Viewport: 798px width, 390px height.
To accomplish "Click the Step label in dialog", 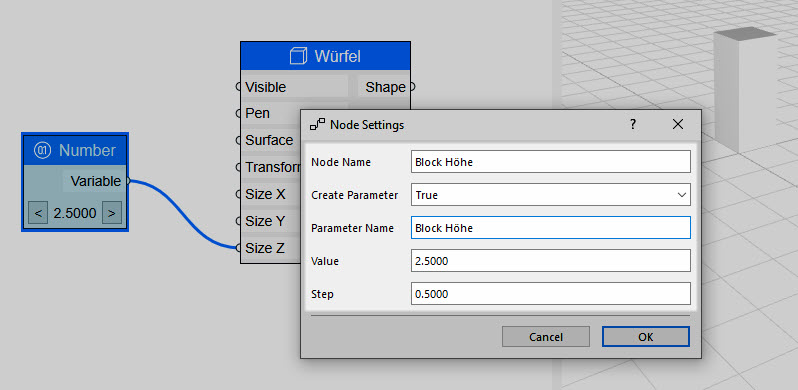I will tap(322, 294).
